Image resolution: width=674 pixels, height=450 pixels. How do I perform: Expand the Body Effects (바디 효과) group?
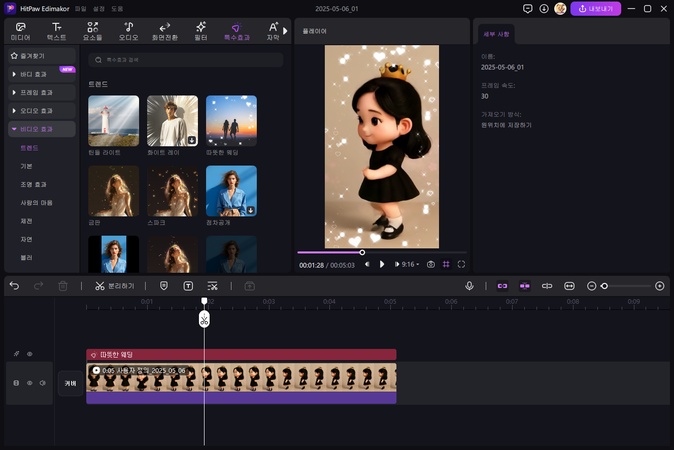click(x=42, y=74)
